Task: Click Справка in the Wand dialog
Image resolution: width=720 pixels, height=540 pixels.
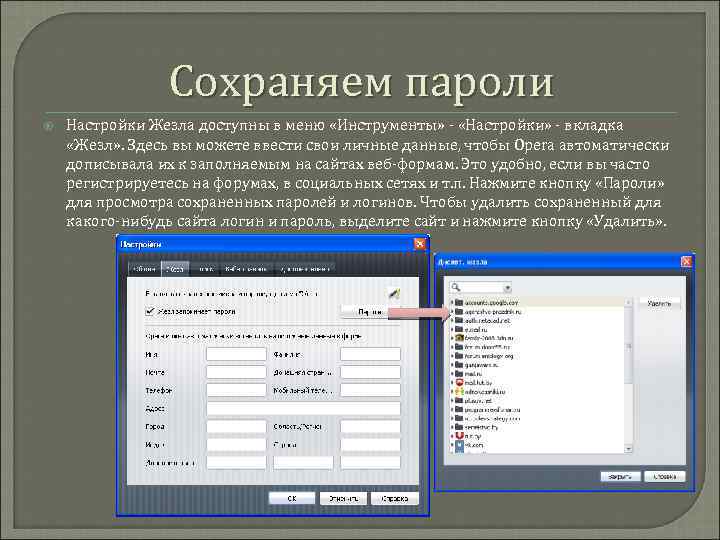Action: tap(664, 477)
